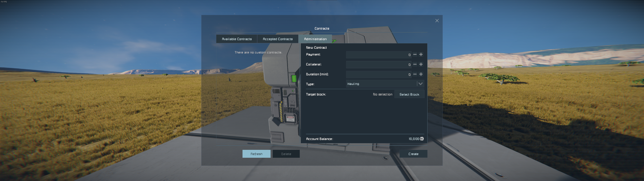This screenshot has width=644, height=181.
Task: Expand the Type dropdown chevron arrow
Action: coord(420,84)
